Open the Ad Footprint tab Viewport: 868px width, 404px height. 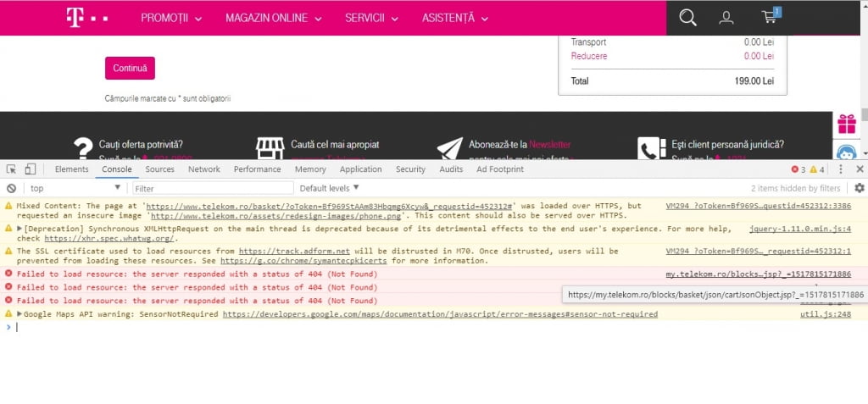(x=500, y=169)
